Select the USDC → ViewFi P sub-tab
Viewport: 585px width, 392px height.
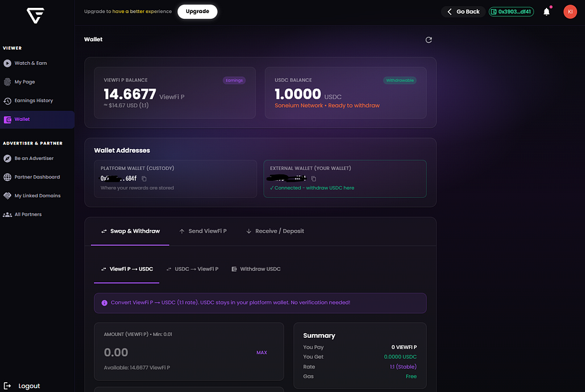point(192,269)
